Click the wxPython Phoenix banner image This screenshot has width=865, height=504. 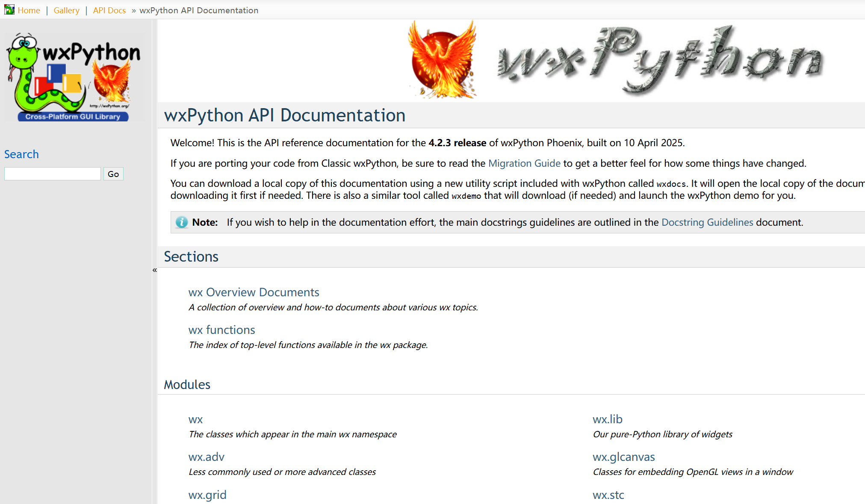[616, 60]
